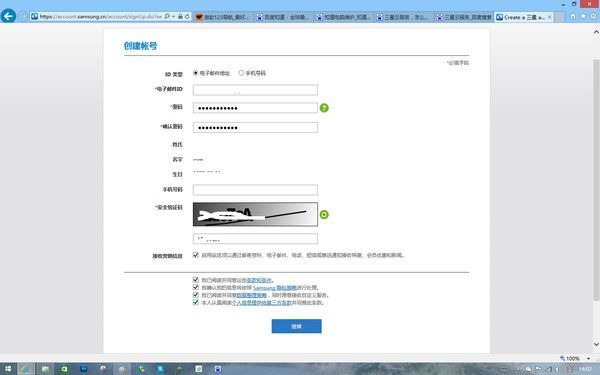Click the address bar refresh icon
The image size is (600, 375).
click(187, 16)
